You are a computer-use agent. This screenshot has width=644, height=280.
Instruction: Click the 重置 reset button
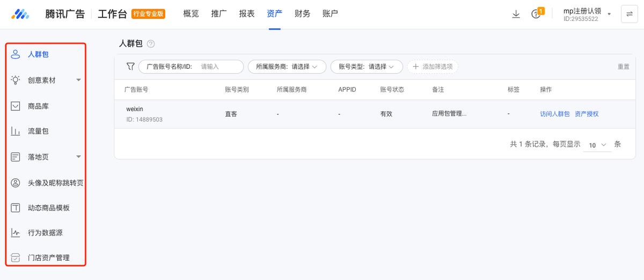(x=624, y=67)
